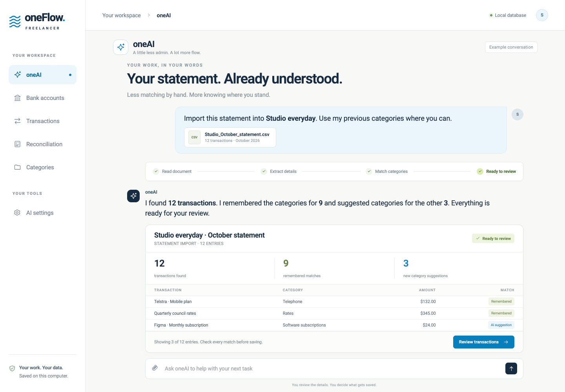
Task: Click the S user avatar in top bar
Action: point(542,15)
